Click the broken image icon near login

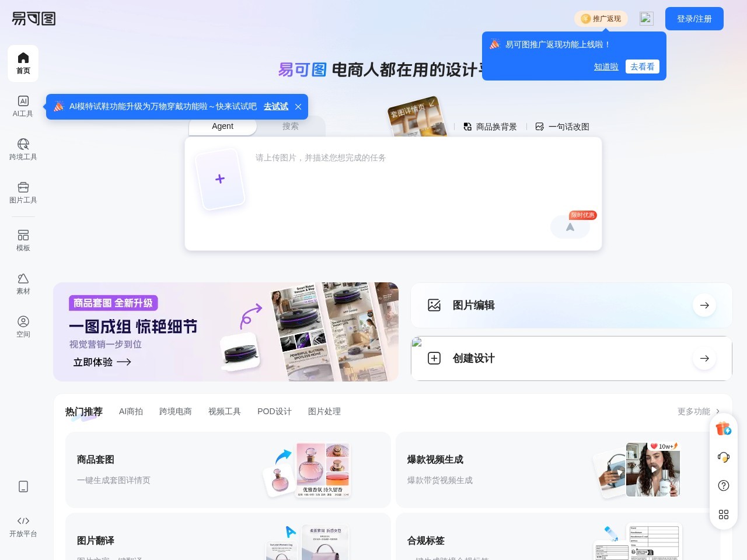pyautogui.click(x=646, y=19)
